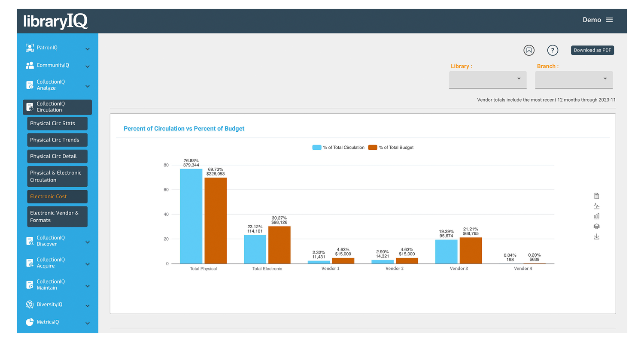The height and width of the screenshot is (342, 644).
Task: Toggle the stacked chart view icon
Action: [596, 226]
